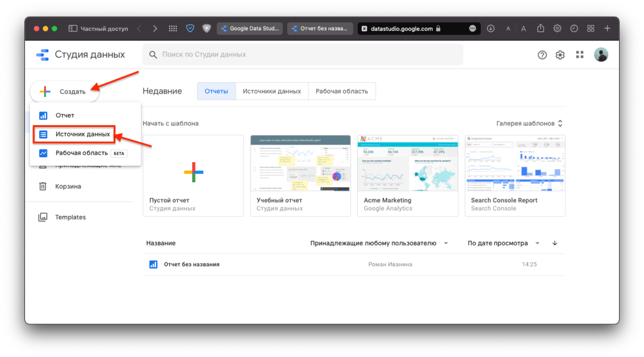Open the Учебный отчет template
The image size is (644, 357).
pos(301,176)
